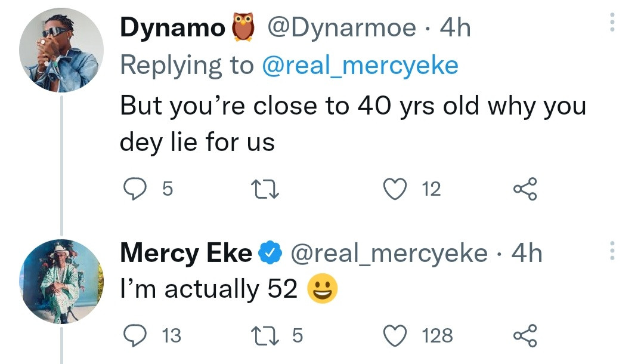
Task: Open Mercy Eke's @real_mercyeke author handle
Action: coord(389,254)
